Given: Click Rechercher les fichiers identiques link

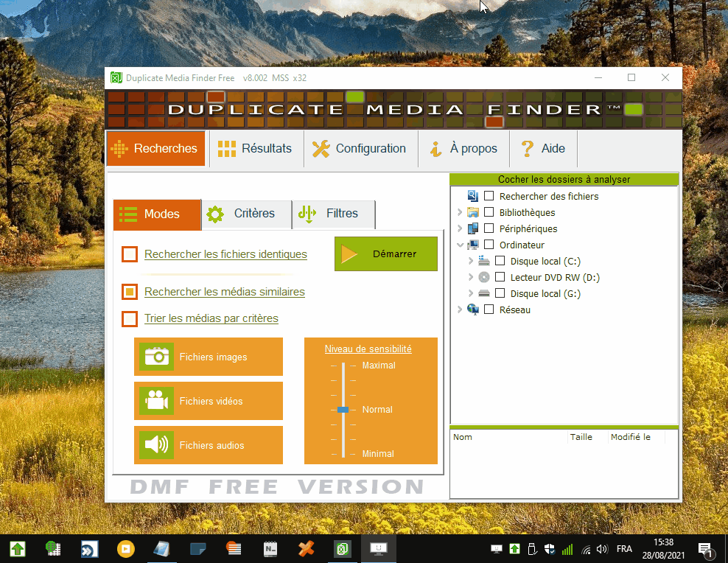Looking at the screenshot, I should pos(225,254).
